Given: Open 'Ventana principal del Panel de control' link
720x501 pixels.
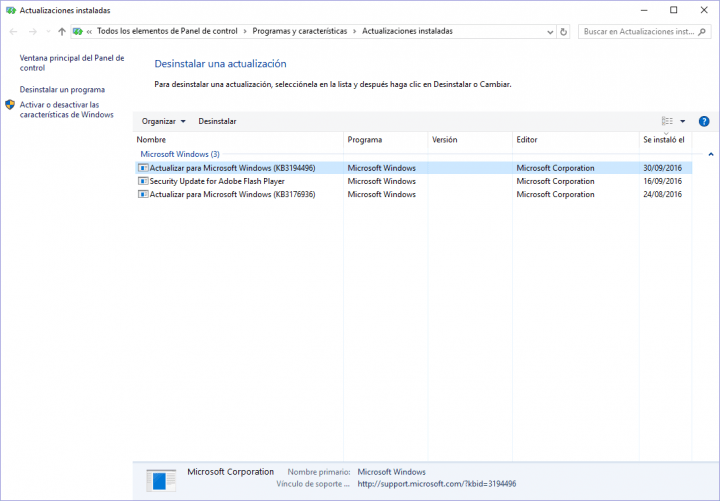Looking at the screenshot, I should click(x=72, y=63).
